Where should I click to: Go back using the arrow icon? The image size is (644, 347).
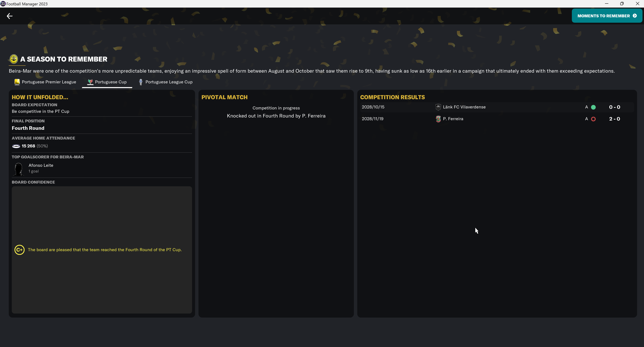(x=9, y=16)
